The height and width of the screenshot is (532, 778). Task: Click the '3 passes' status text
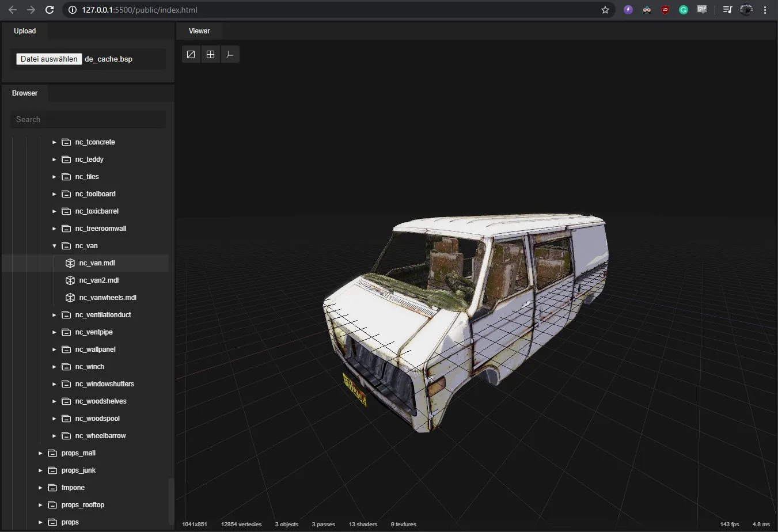tap(324, 525)
